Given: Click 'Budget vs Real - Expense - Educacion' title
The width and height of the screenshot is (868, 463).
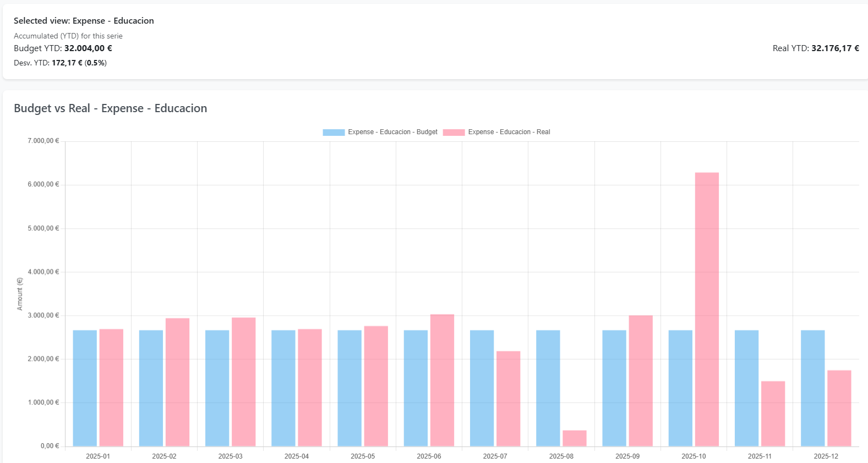Looking at the screenshot, I should point(111,108).
